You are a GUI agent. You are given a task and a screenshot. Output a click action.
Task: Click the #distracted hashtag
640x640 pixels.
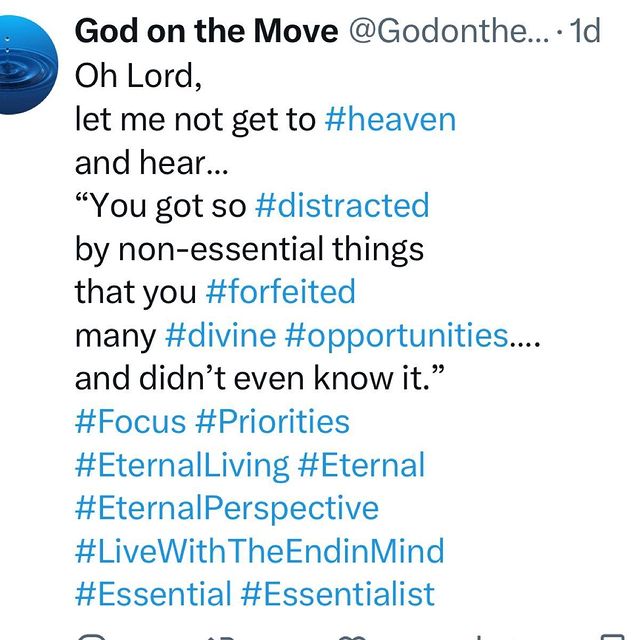click(342, 206)
